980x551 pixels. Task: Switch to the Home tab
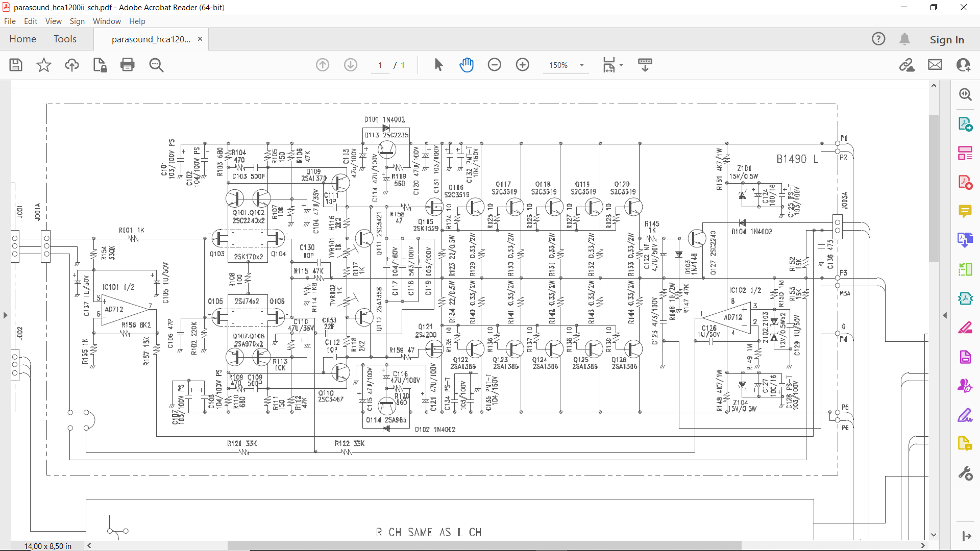[22, 39]
